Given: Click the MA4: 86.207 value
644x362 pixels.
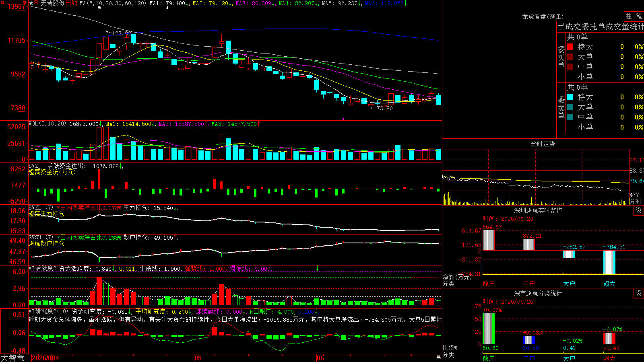Looking at the screenshot, I should tap(297, 3).
